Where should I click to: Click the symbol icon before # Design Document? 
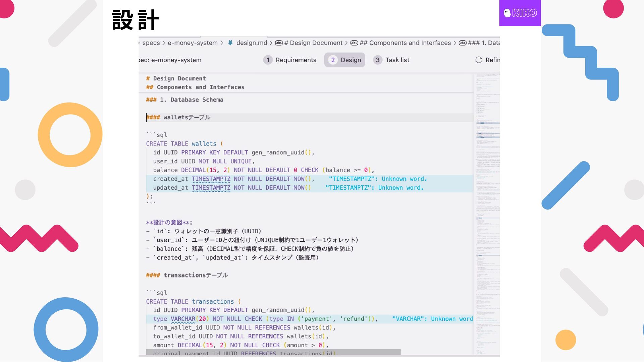(x=279, y=43)
